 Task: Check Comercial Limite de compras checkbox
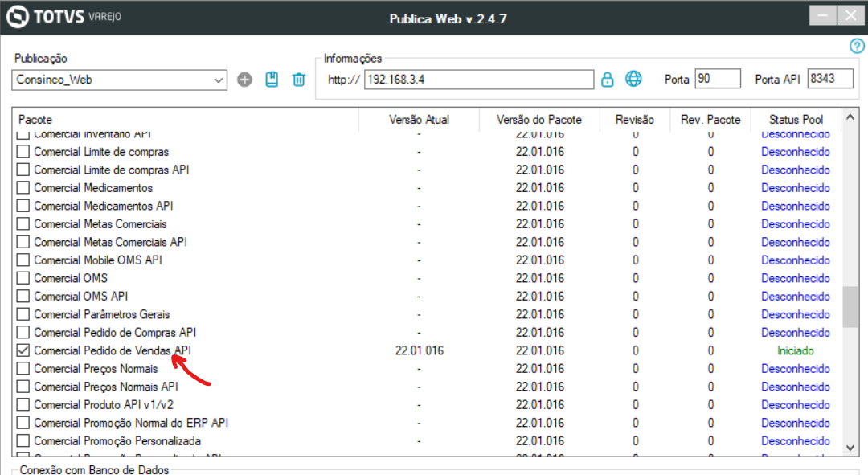tap(23, 152)
